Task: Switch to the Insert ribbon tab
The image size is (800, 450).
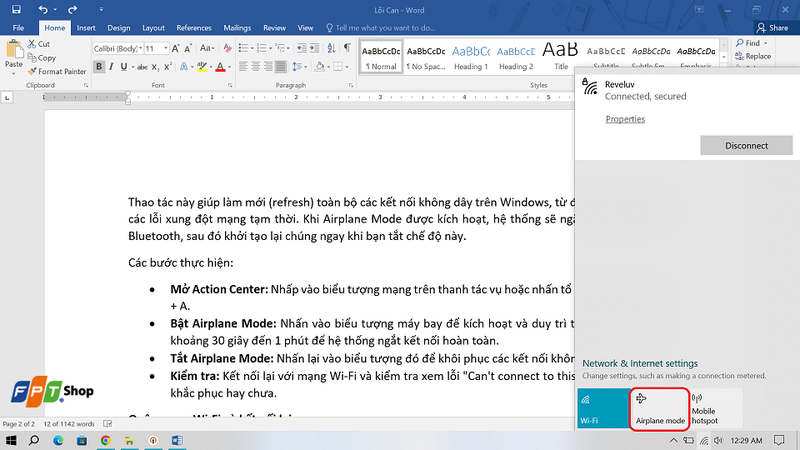Action: (x=86, y=28)
